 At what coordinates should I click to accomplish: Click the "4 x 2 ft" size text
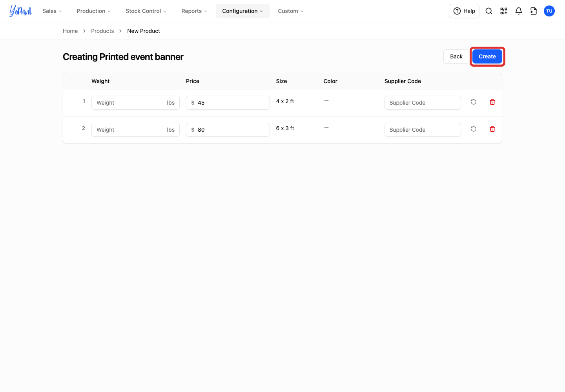click(285, 101)
